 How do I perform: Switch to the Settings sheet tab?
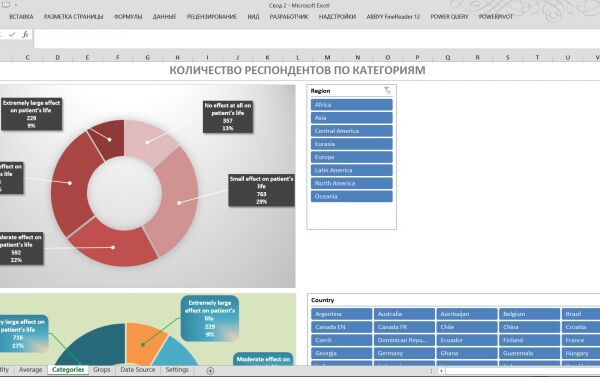click(x=177, y=370)
